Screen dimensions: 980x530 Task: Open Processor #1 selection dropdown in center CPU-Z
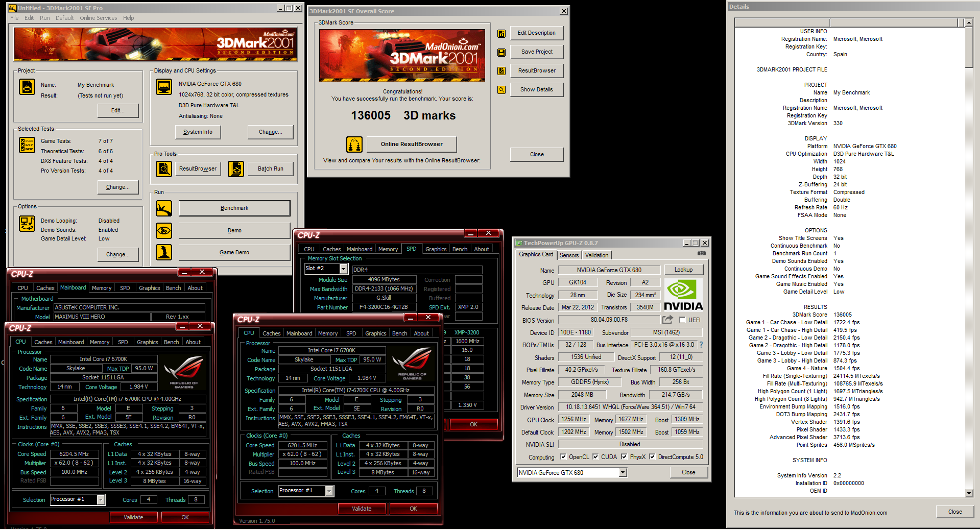tap(329, 491)
